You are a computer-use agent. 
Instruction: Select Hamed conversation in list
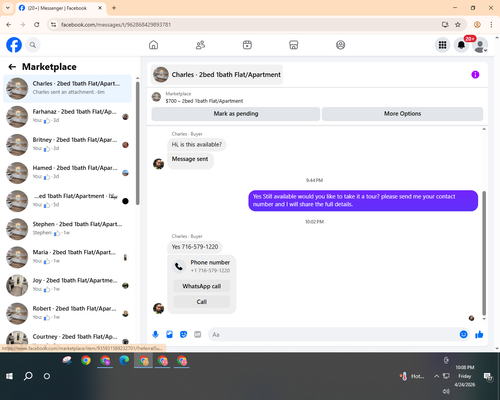coord(67,173)
